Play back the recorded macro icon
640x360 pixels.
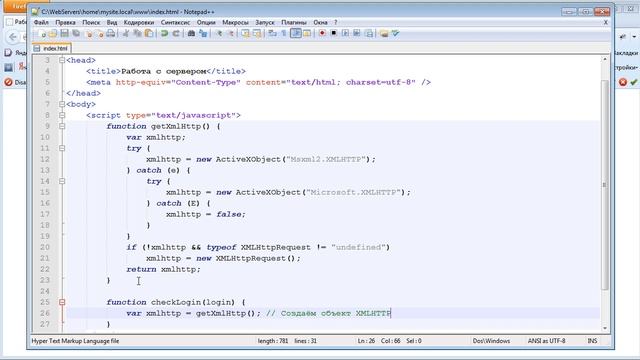pos(345,33)
